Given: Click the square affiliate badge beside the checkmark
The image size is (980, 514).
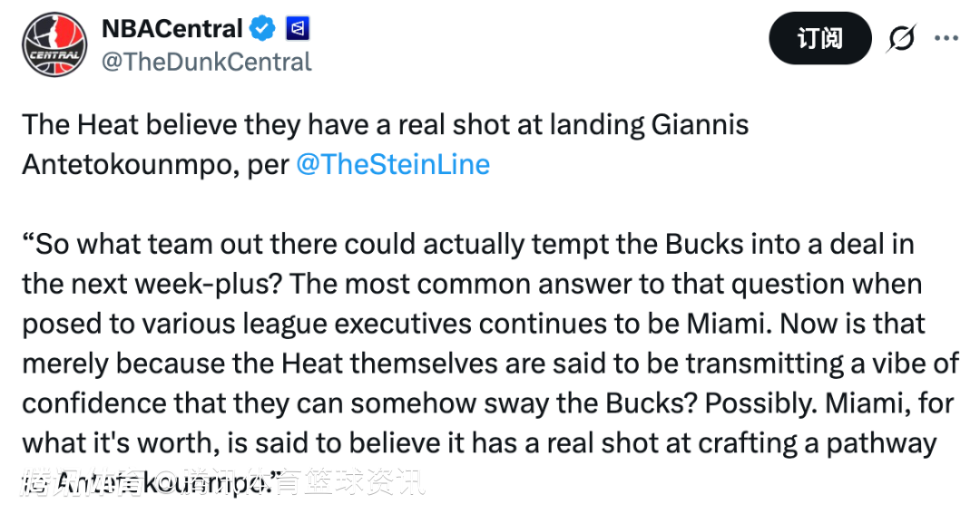Looking at the screenshot, I should (x=297, y=29).
